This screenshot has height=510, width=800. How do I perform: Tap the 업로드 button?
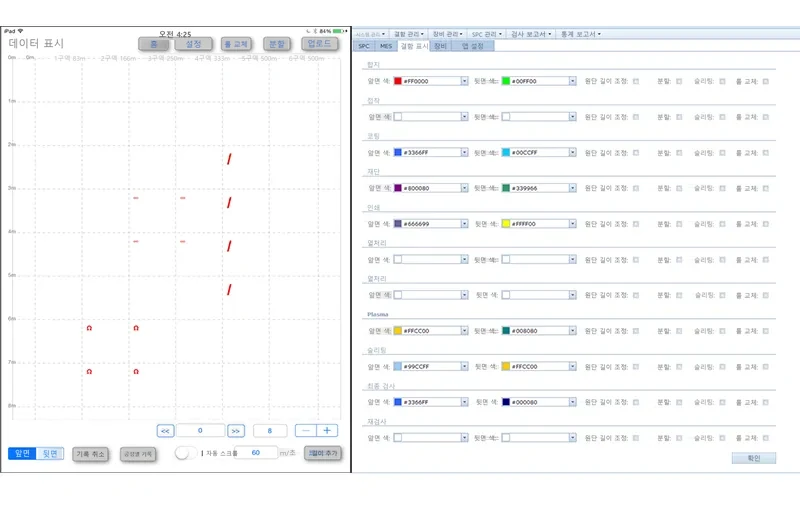(x=319, y=44)
